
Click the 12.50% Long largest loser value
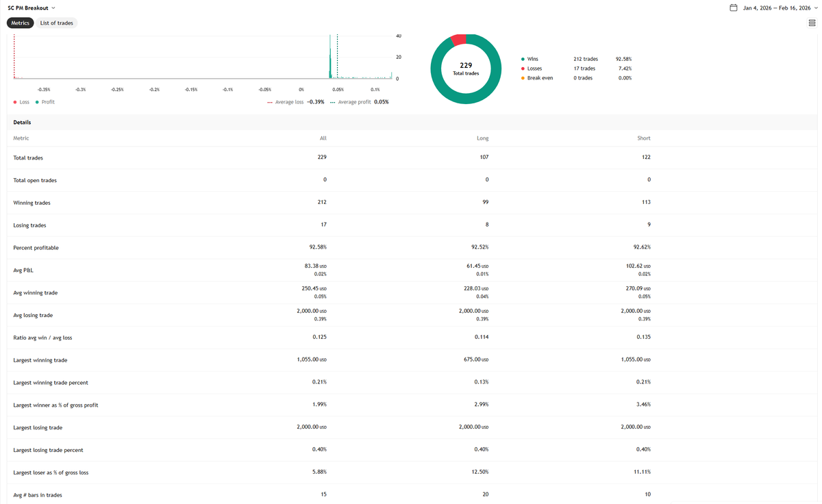click(x=481, y=473)
